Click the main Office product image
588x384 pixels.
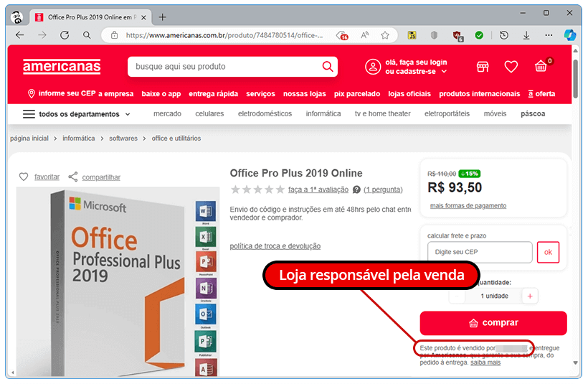tap(118, 281)
